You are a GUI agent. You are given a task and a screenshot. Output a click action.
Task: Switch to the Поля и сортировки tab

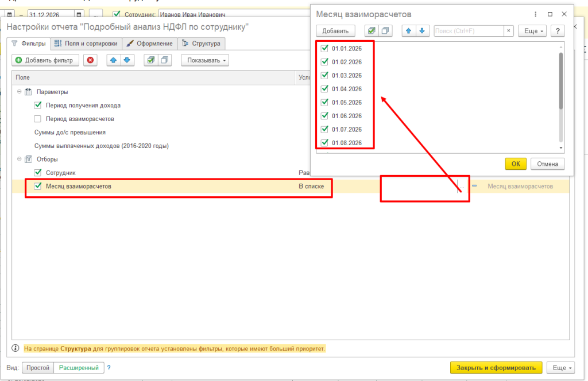coord(86,43)
